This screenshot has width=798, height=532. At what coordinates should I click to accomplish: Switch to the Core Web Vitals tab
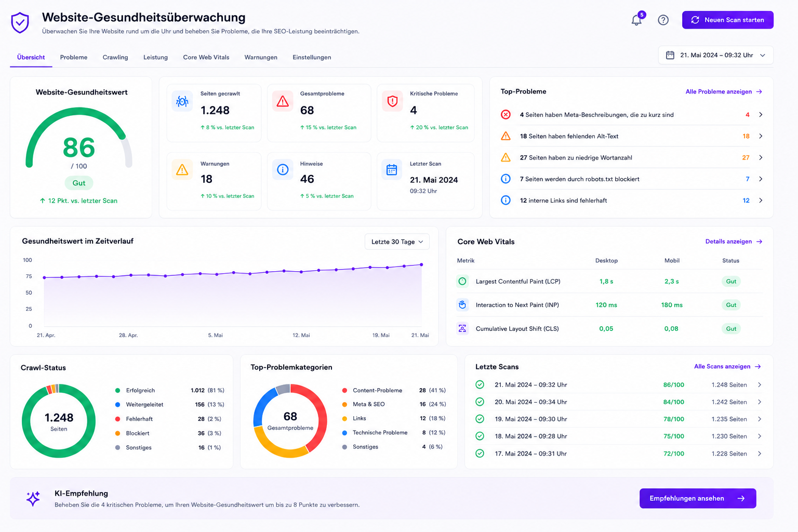tap(206, 57)
